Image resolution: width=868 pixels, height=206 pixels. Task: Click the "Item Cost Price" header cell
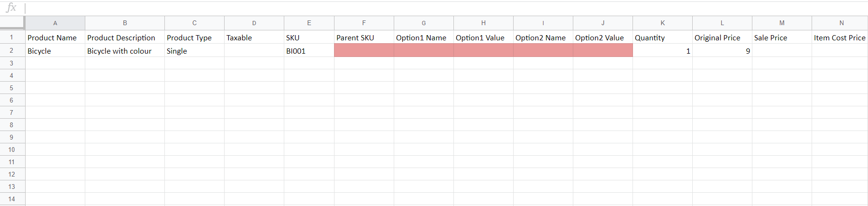[x=840, y=37]
